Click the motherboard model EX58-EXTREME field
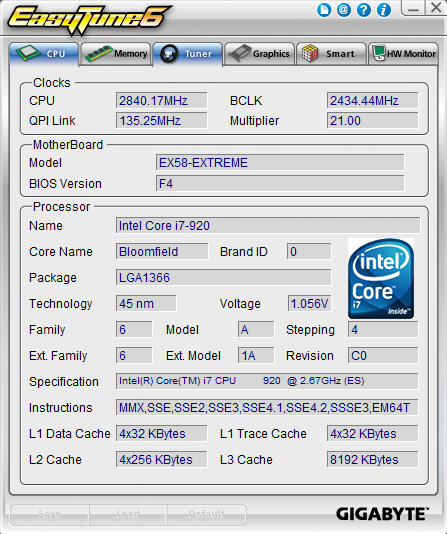447x534 pixels. pyautogui.click(x=280, y=162)
